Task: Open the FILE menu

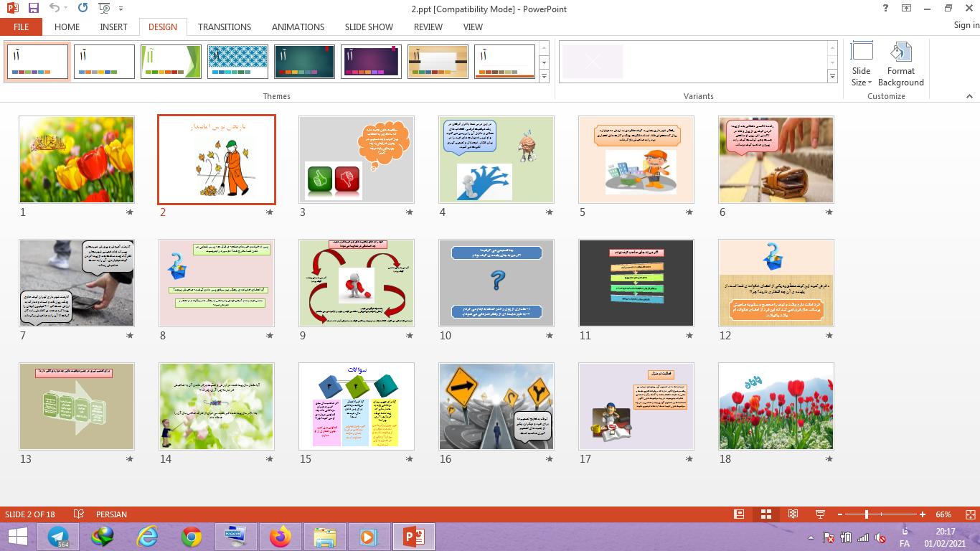Action: (21, 27)
